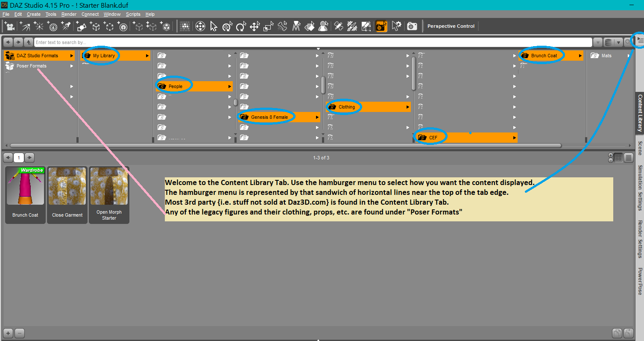Switch to the Simulation Settings tab
Image resolution: width=644 pixels, height=341 pixels.
point(640,188)
